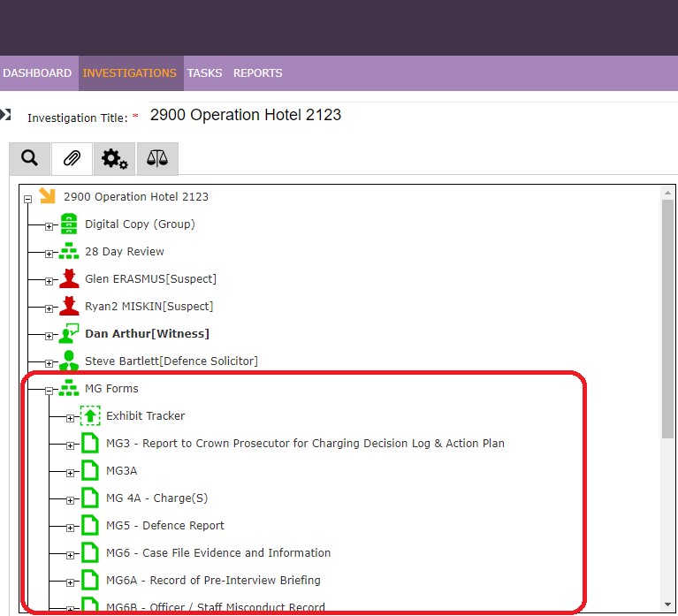Click the tree panel vertical scrollbar thumb
Screen dimensions: 678x616
tap(667, 319)
